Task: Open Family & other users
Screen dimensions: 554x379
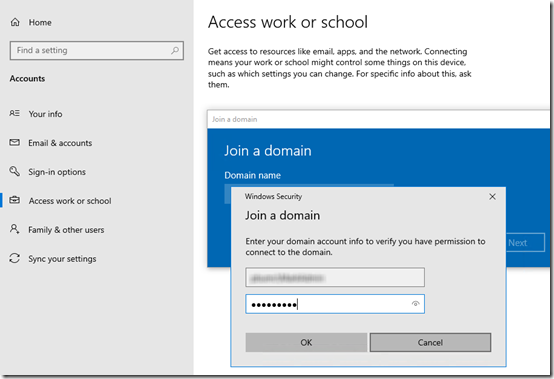Action: point(66,230)
